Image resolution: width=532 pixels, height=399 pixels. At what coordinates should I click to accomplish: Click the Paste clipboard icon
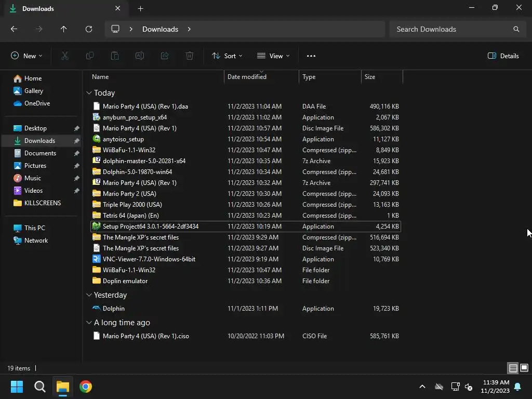coord(115,56)
